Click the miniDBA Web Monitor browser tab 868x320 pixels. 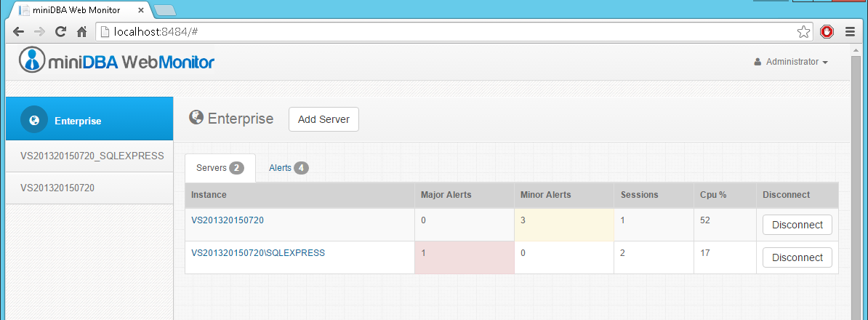click(x=80, y=10)
